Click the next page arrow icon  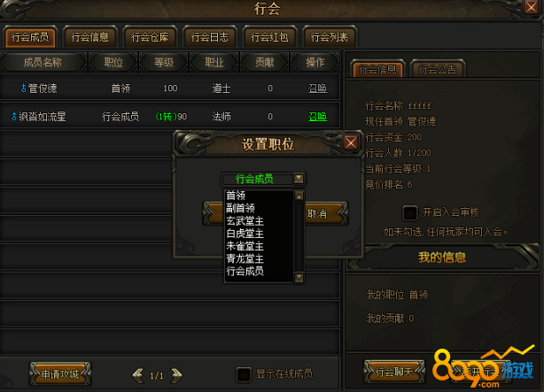pyautogui.click(x=176, y=375)
